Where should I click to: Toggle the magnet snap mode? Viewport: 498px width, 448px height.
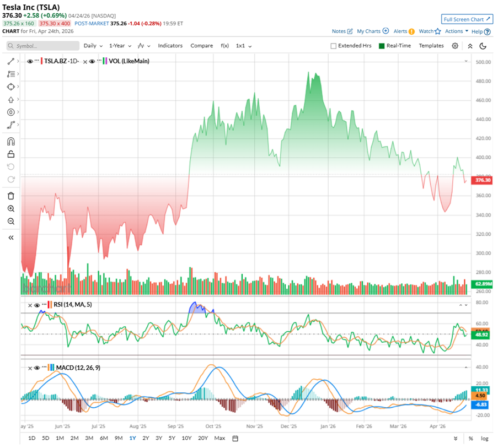(11, 141)
